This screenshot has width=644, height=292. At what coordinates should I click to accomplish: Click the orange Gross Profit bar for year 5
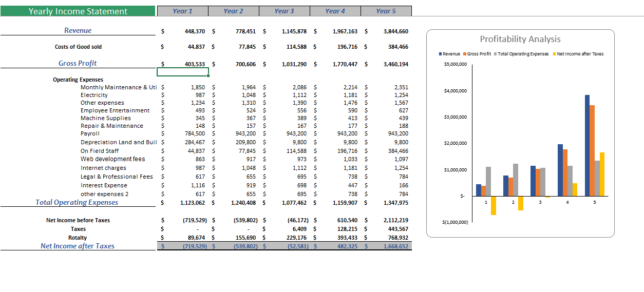(592, 150)
